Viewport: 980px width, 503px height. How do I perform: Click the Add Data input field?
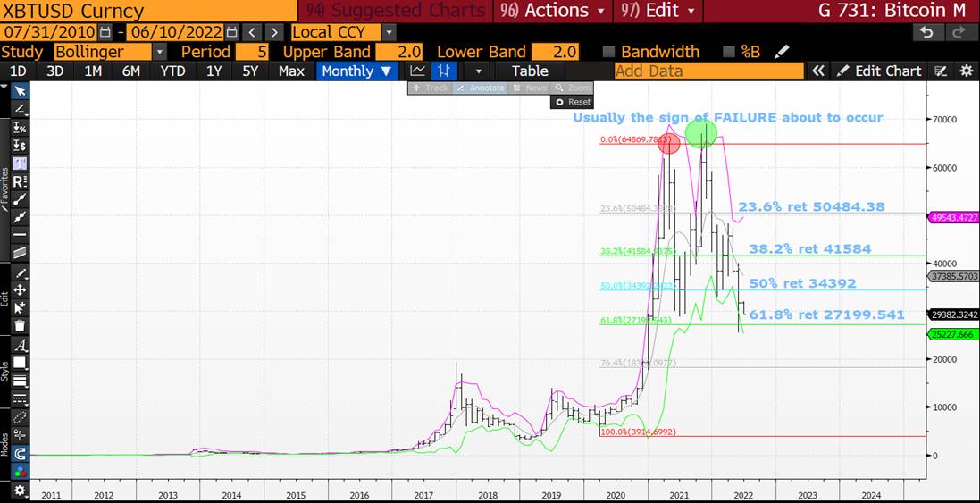[x=708, y=71]
